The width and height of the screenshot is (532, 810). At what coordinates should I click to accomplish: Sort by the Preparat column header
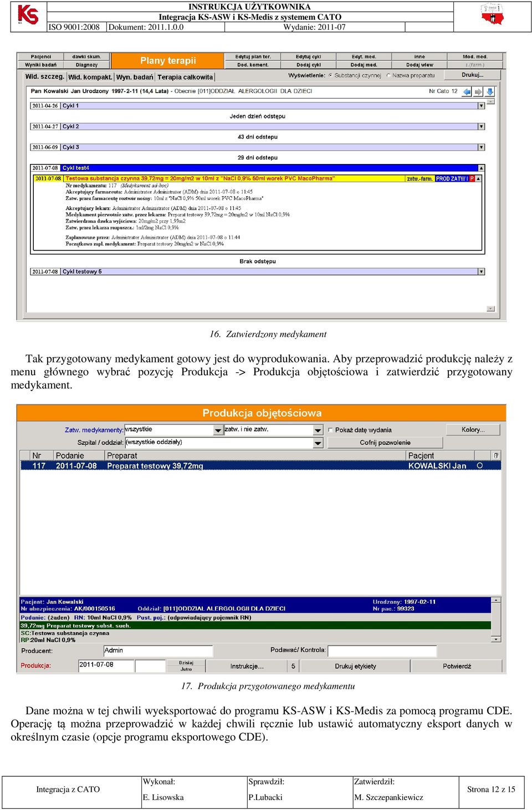coord(255,455)
